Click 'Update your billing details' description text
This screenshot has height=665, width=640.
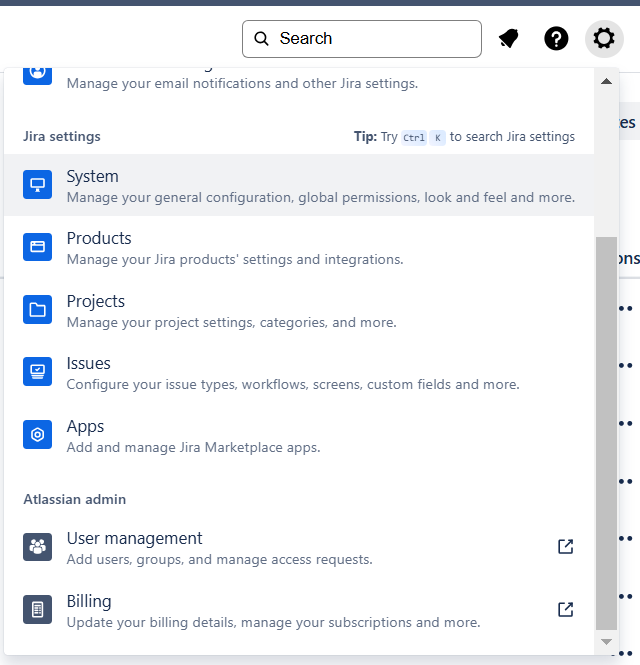click(x=274, y=623)
